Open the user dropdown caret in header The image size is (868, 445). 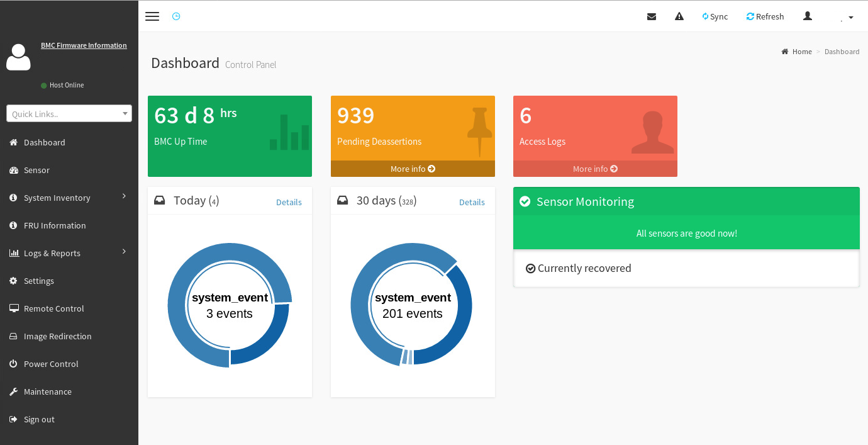[850, 18]
